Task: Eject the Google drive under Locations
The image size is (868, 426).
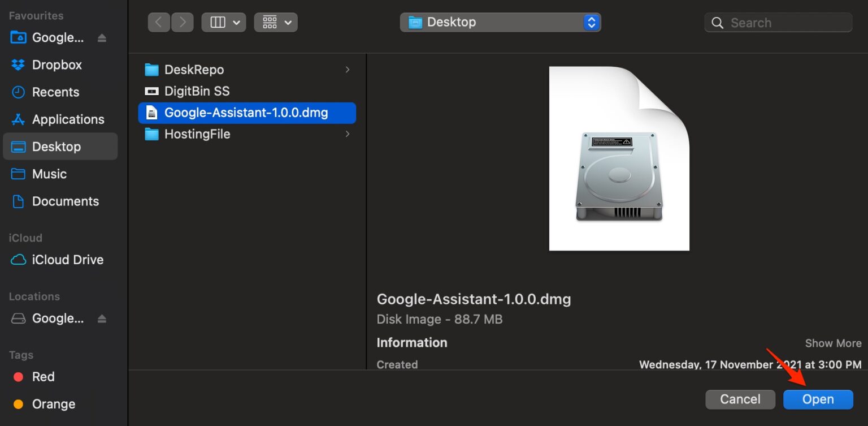Action: coord(102,318)
